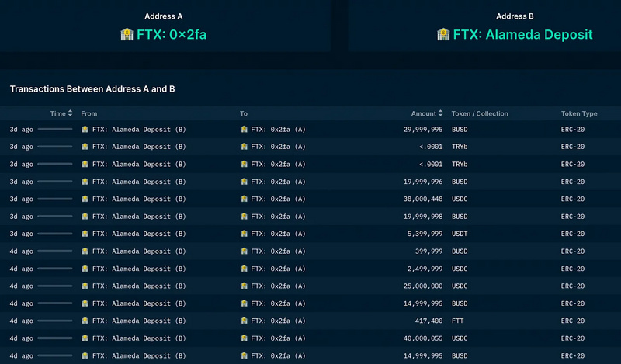This screenshot has width=621, height=364.
Task: Open Alameda Deposit (B) link in 19,999,996 BUSD row
Action: pyautogui.click(x=139, y=182)
